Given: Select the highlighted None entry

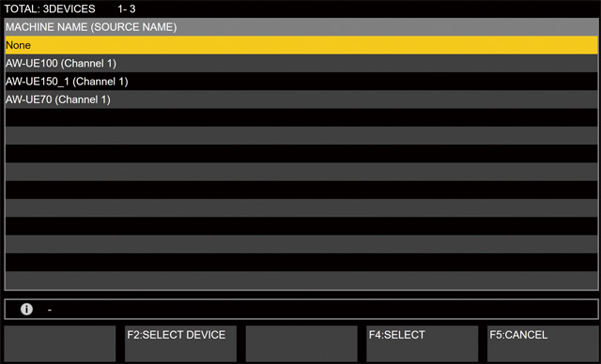Looking at the screenshot, I should (x=301, y=45).
